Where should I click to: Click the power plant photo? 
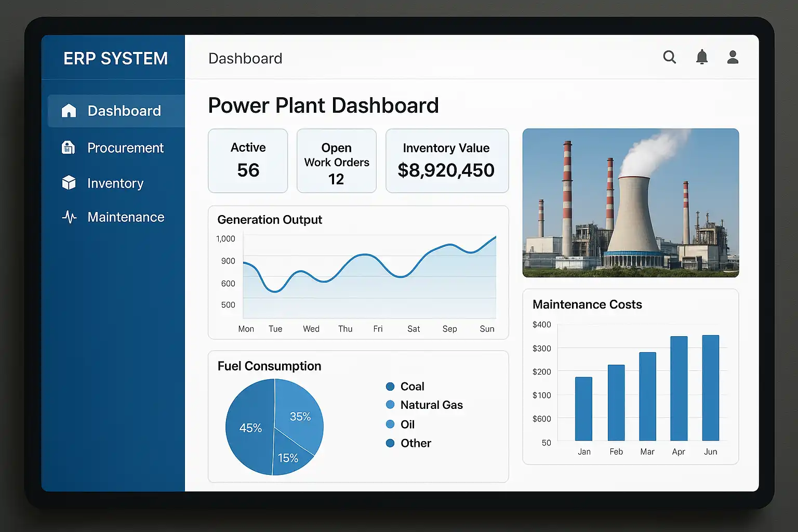(x=631, y=203)
